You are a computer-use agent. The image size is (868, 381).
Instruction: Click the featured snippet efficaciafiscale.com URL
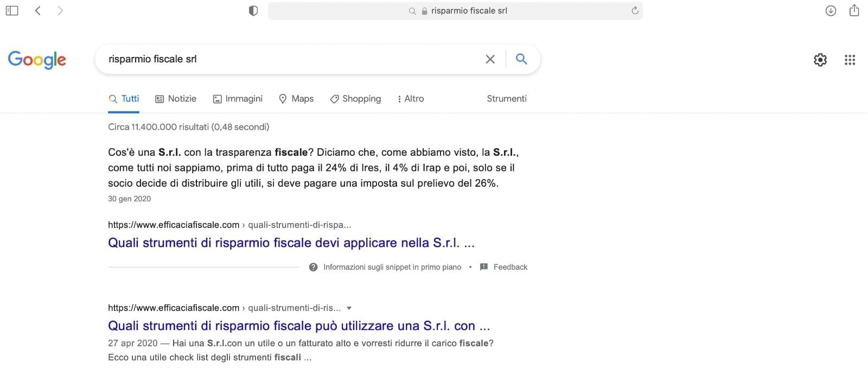pyautogui.click(x=229, y=225)
